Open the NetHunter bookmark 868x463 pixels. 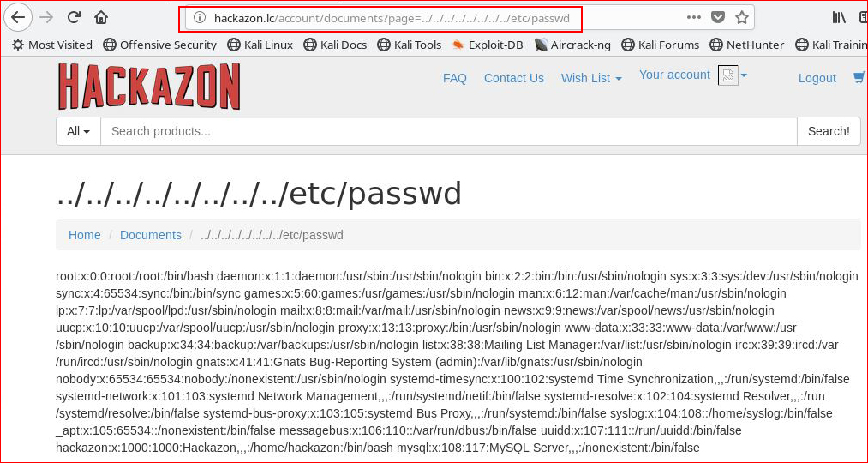click(747, 45)
